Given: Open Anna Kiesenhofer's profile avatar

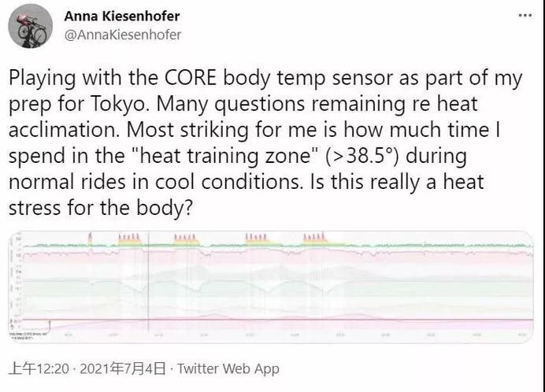Looking at the screenshot, I should (x=30, y=27).
